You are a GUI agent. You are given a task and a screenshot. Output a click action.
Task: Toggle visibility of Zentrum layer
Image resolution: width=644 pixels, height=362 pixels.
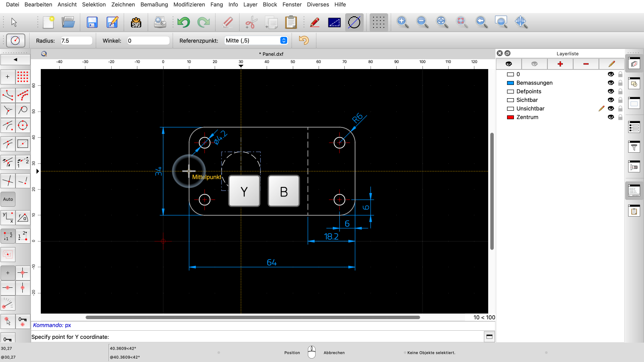pyautogui.click(x=611, y=117)
